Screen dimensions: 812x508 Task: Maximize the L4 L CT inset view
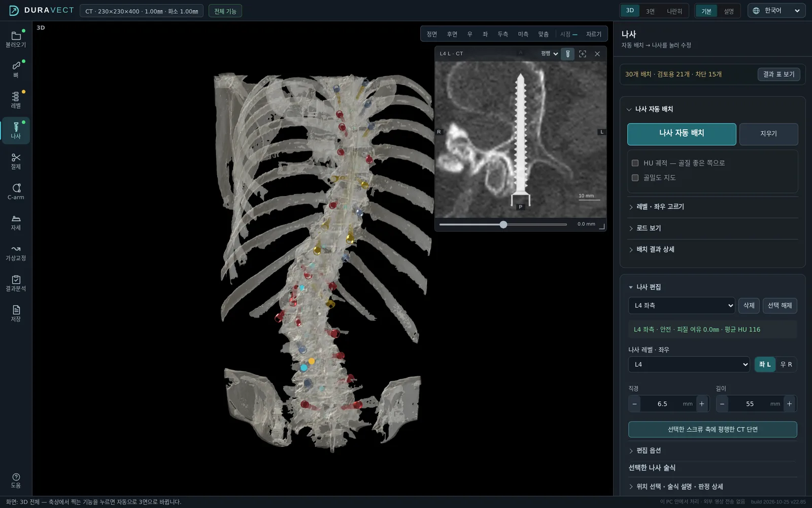point(583,54)
